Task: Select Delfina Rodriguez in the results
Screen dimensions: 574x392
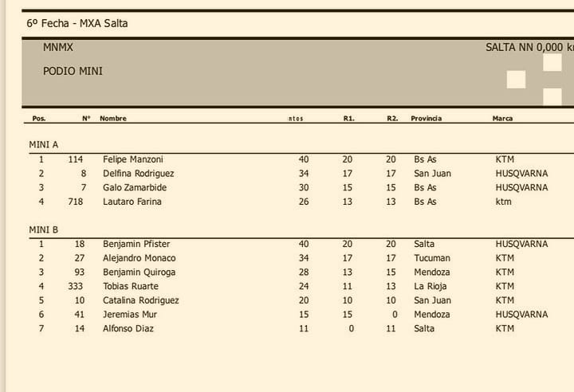Action: point(138,174)
